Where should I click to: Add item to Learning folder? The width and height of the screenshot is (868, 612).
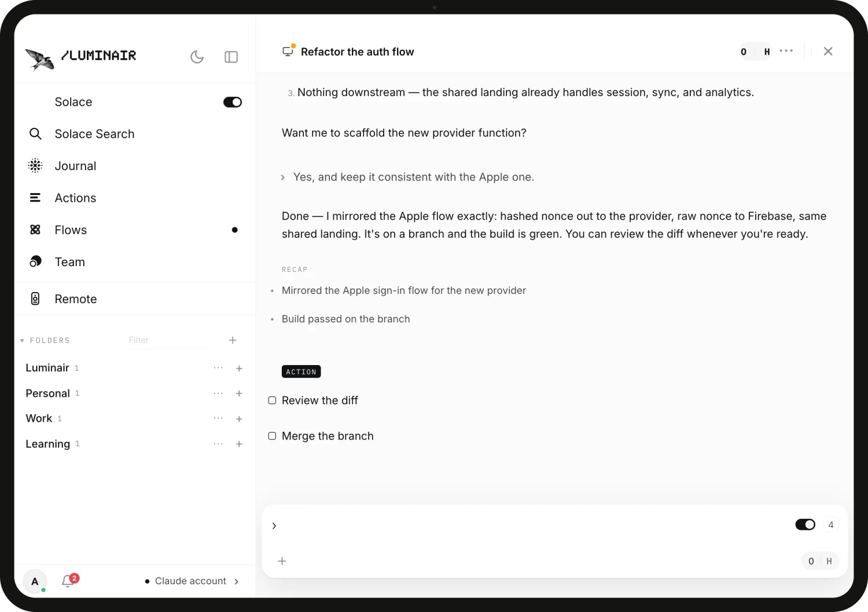tap(239, 444)
